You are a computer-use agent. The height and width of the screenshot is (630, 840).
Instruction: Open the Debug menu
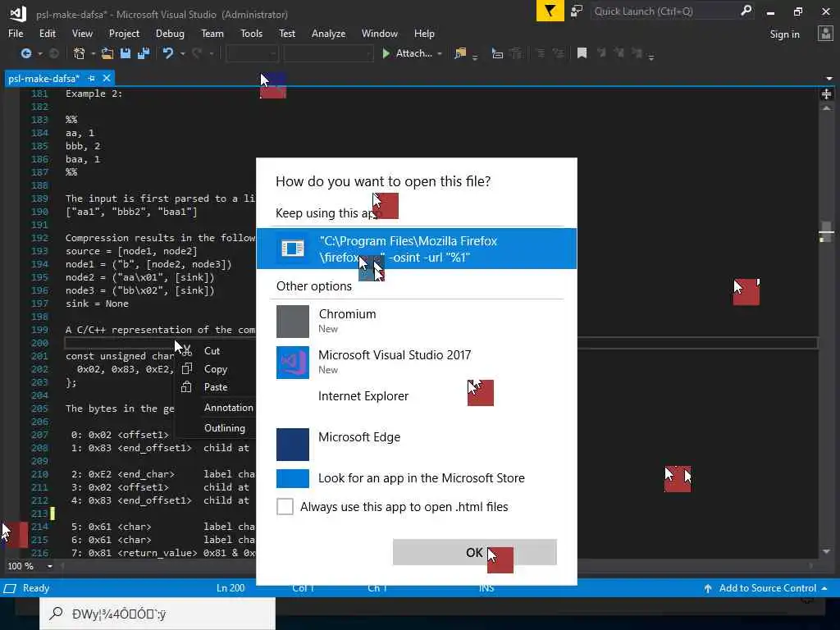coord(170,33)
